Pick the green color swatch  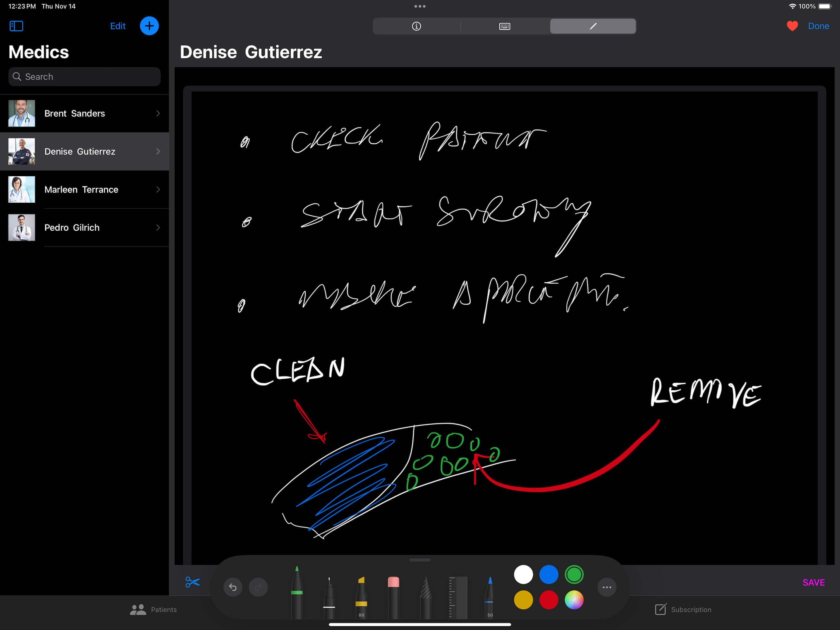(x=574, y=575)
